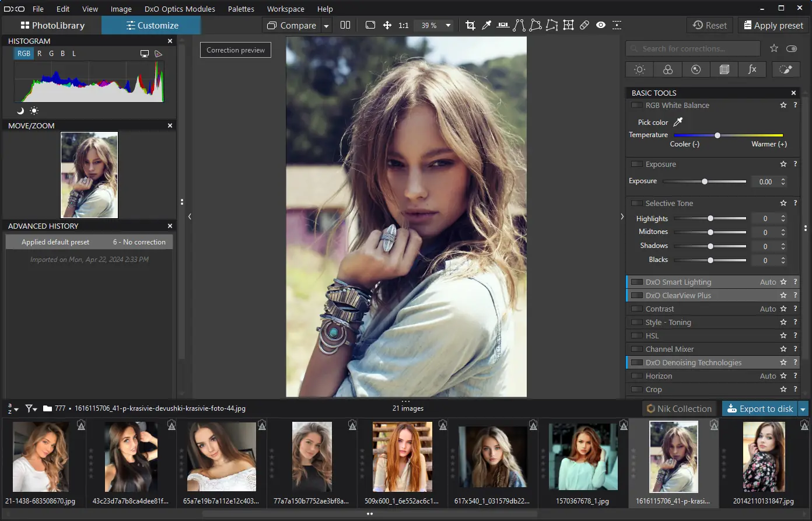The image size is (812, 521).
Task: Enable the DxO Smart Lighting switch
Action: tap(636, 282)
